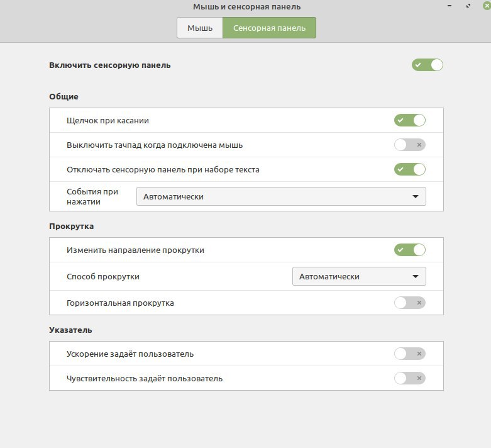Switch to the Мышь tab
Screen dimensions: 491x448
(x=199, y=28)
